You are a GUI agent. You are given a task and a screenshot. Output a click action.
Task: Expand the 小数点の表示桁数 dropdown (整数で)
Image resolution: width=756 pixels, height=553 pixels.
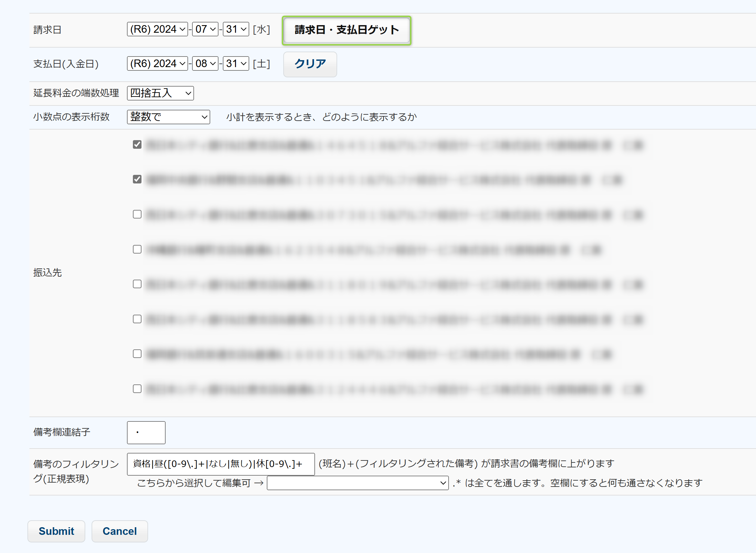click(x=168, y=117)
